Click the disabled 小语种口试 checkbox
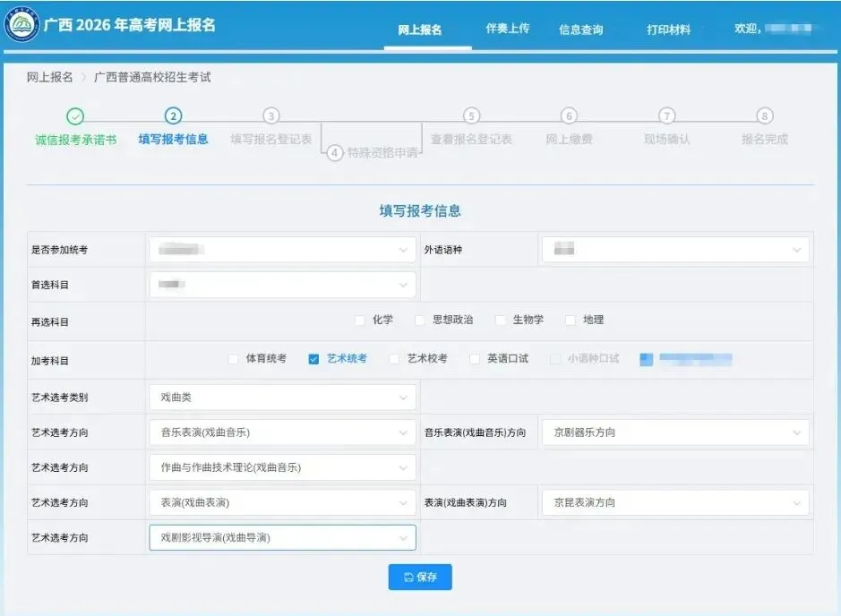The width and height of the screenshot is (841, 616). [x=555, y=359]
